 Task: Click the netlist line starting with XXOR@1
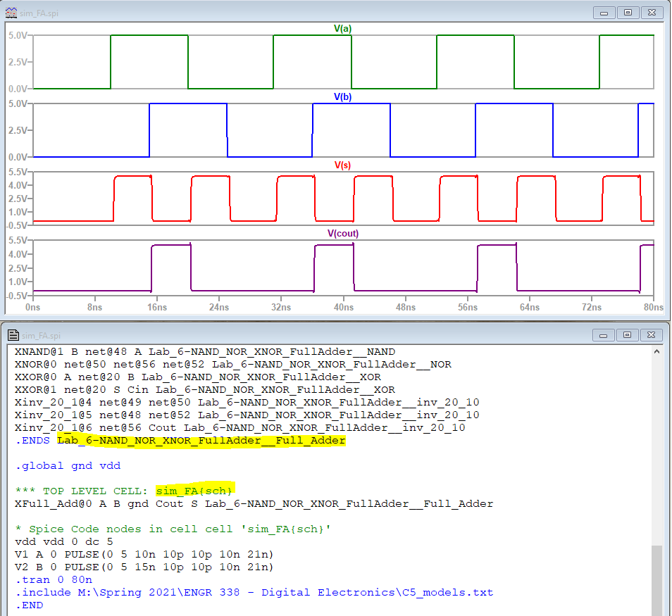(x=205, y=390)
